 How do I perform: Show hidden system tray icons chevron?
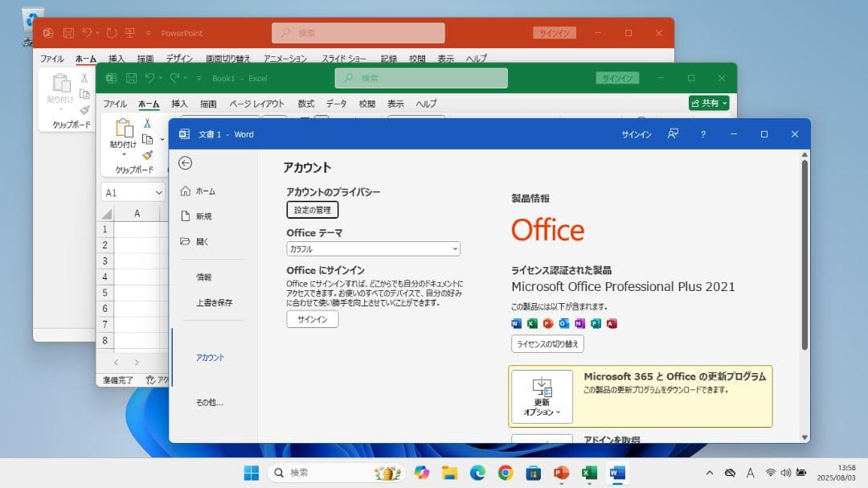pyautogui.click(x=710, y=473)
